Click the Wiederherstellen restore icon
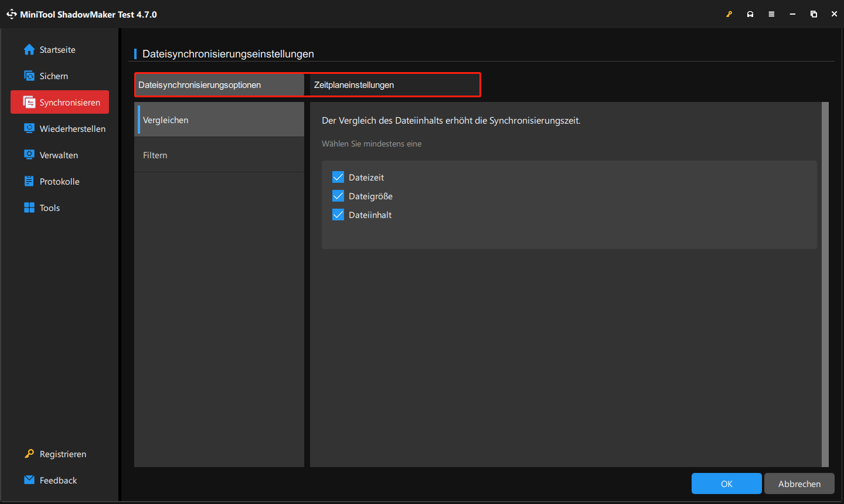The width and height of the screenshot is (844, 504). [x=29, y=128]
